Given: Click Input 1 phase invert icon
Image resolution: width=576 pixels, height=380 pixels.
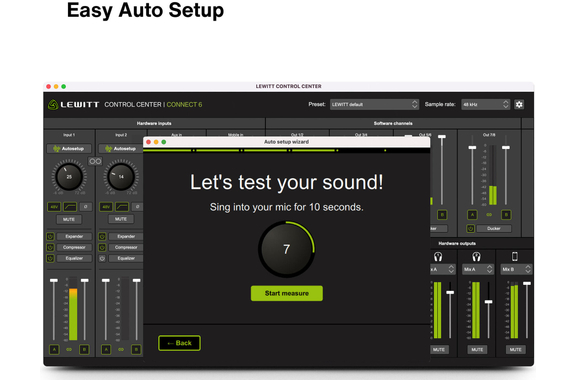Looking at the screenshot, I should [x=86, y=207].
